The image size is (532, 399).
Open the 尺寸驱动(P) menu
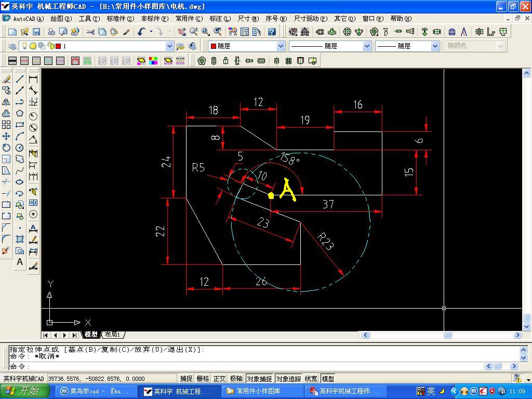(311, 19)
